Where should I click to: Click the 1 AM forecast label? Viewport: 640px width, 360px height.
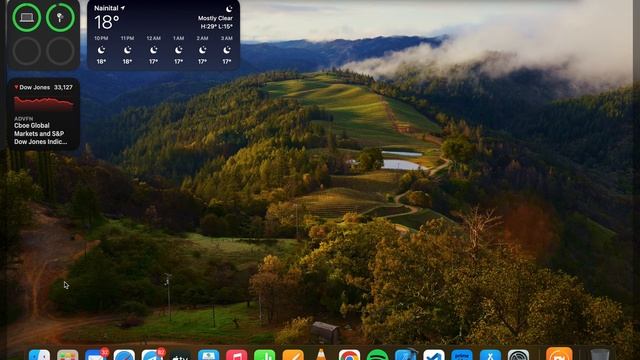pos(178,38)
